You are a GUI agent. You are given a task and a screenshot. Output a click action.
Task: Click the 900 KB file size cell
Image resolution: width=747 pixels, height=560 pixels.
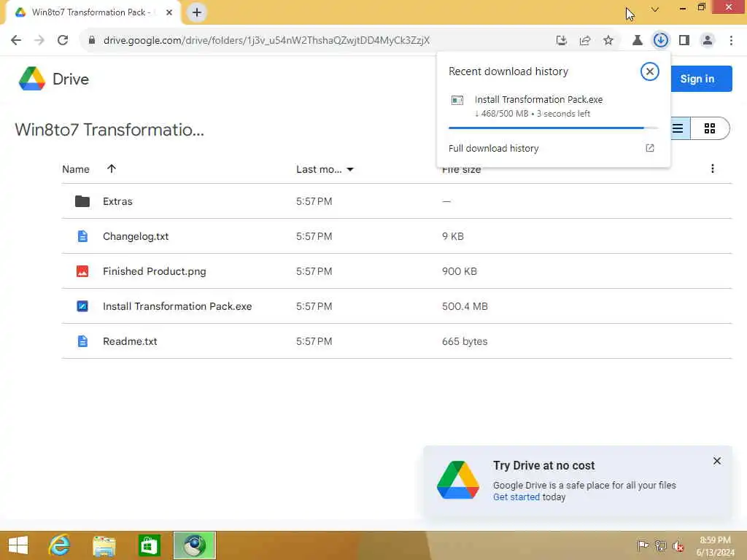(460, 271)
